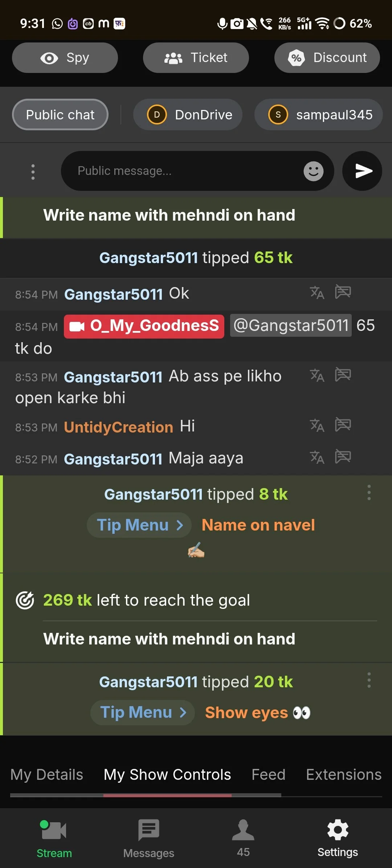Image resolution: width=392 pixels, height=868 pixels.
Task: Toggle the Ticket show button
Action: (196, 58)
